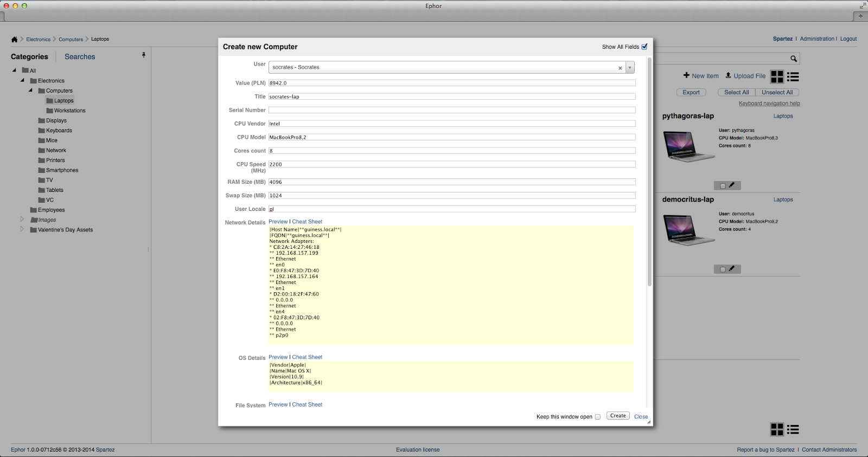
Task: Go to Electronics in breadcrumb
Action: (38, 40)
